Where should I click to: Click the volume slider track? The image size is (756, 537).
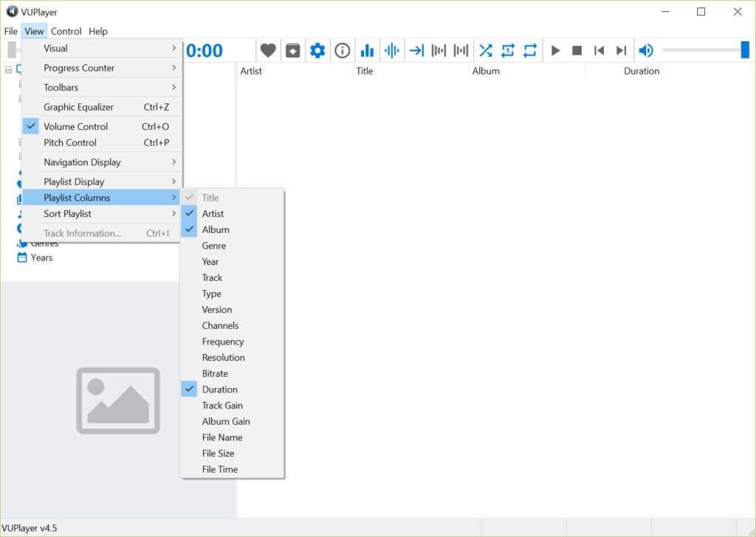pyautogui.click(x=701, y=50)
